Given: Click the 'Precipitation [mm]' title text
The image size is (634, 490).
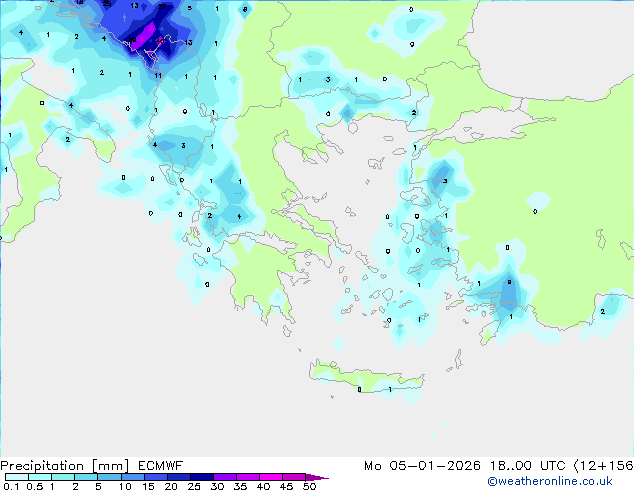Looking at the screenshot, I should [x=65, y=466].
